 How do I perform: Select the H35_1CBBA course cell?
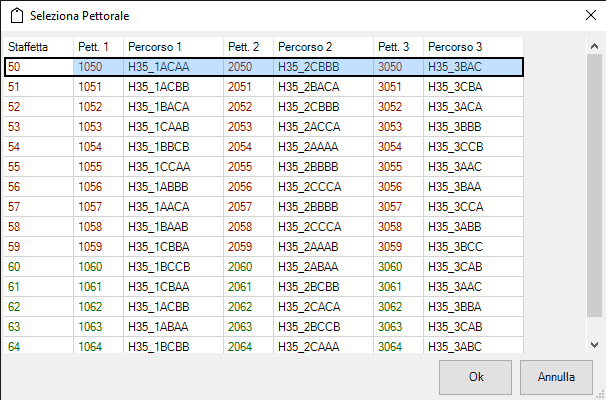174,247
